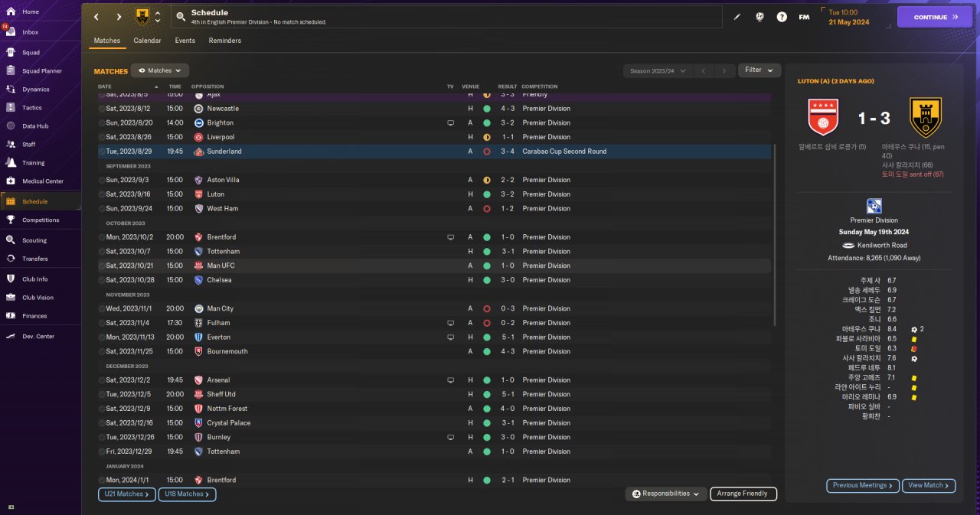
Task: Sort by the Competition column header
Action: coord(540,86)
